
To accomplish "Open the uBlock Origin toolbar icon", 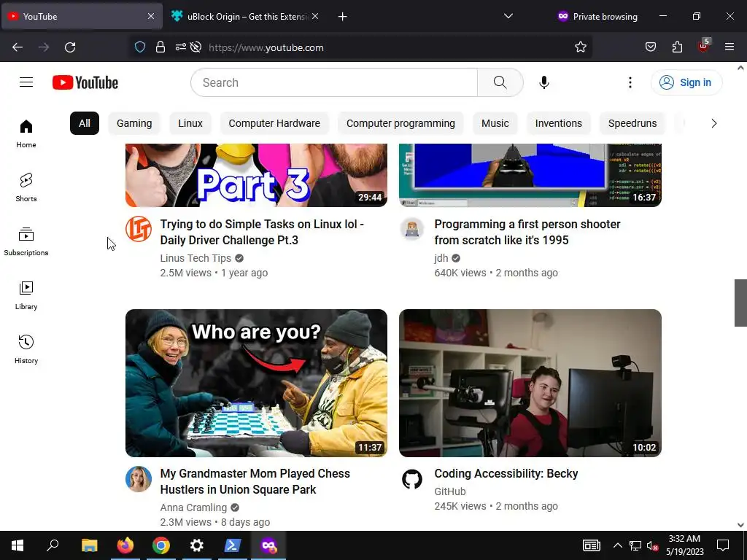I will [x=704, y=46].
